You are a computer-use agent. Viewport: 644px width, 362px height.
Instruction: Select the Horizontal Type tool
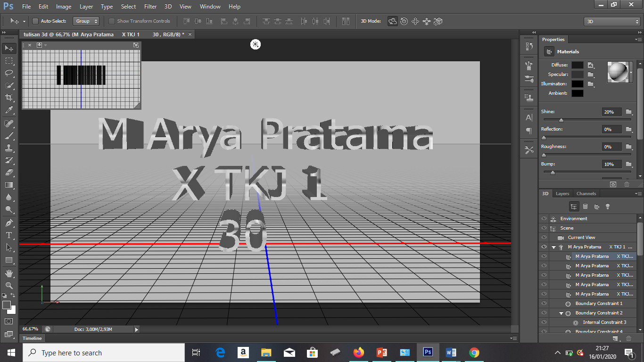pyautogui.click(x=8, y=235)
